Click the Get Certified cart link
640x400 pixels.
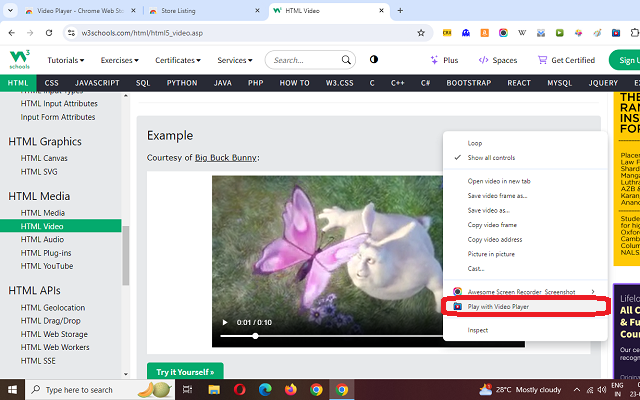click(x=567, y=60)
